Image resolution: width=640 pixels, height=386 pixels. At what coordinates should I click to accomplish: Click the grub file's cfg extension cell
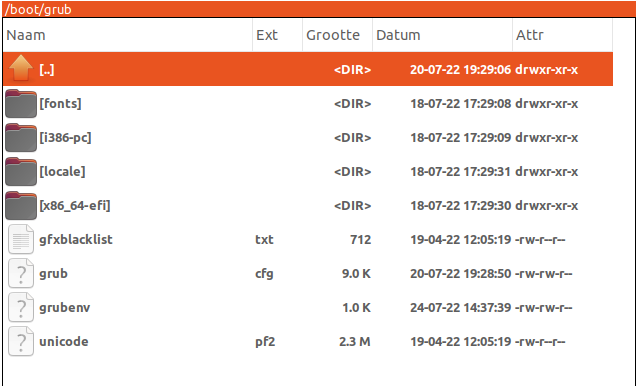pyautogui.click(x=264, y=274)
